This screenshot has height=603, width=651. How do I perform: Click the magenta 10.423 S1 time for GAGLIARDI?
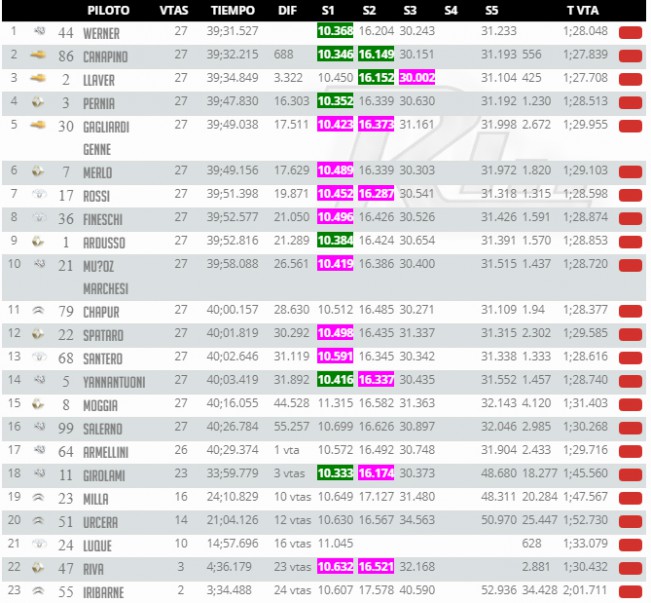point(335,125)
